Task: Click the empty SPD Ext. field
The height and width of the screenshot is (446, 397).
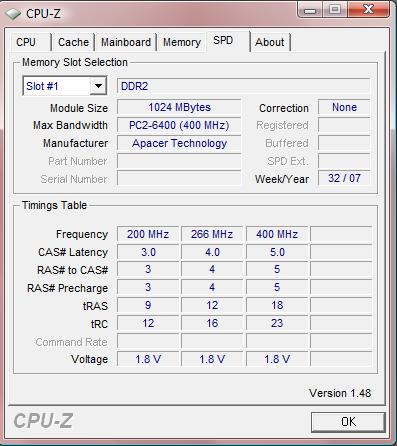Action: (x=344, y=161)
